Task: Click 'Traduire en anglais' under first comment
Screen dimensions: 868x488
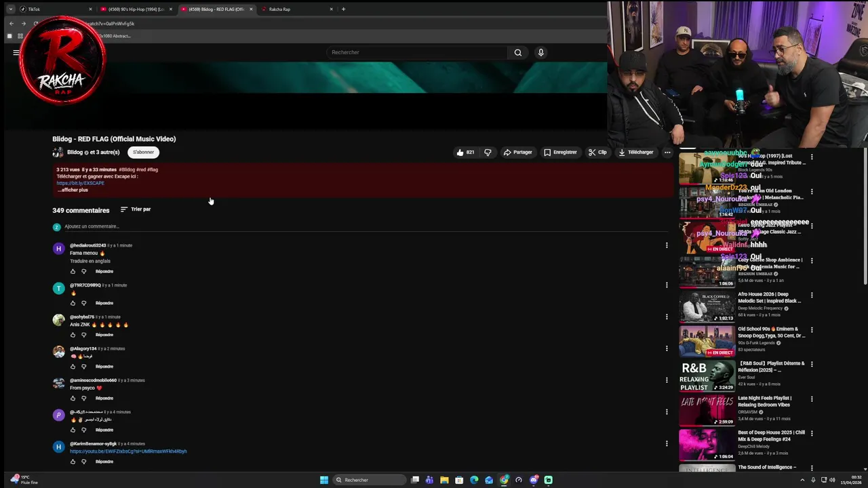Action: 90,261
